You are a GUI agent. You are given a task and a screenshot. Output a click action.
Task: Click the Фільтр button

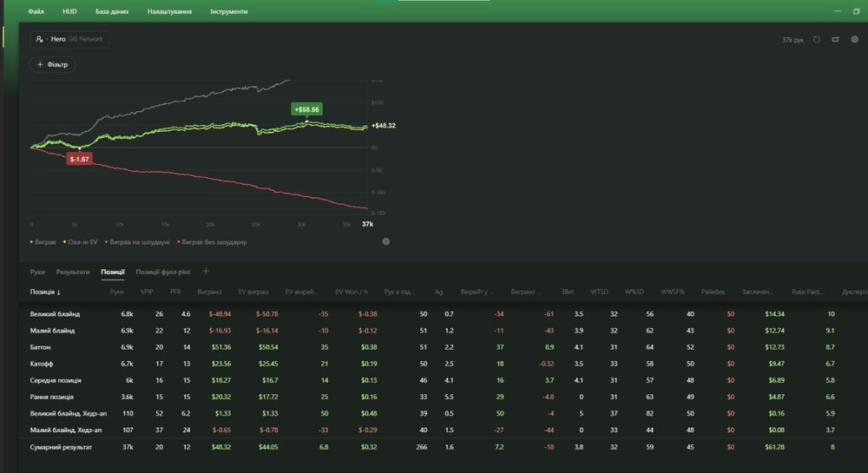pyautogui.click(x=53, y=64)
